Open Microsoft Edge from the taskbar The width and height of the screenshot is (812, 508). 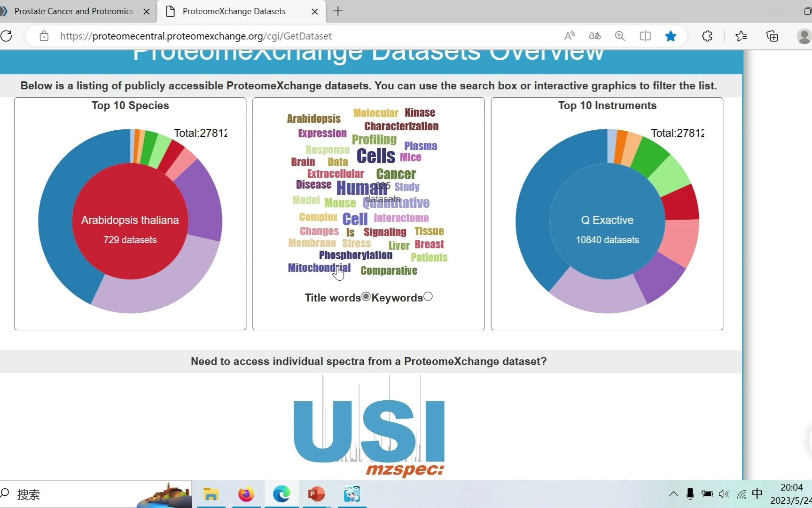[x=281, y=494]
